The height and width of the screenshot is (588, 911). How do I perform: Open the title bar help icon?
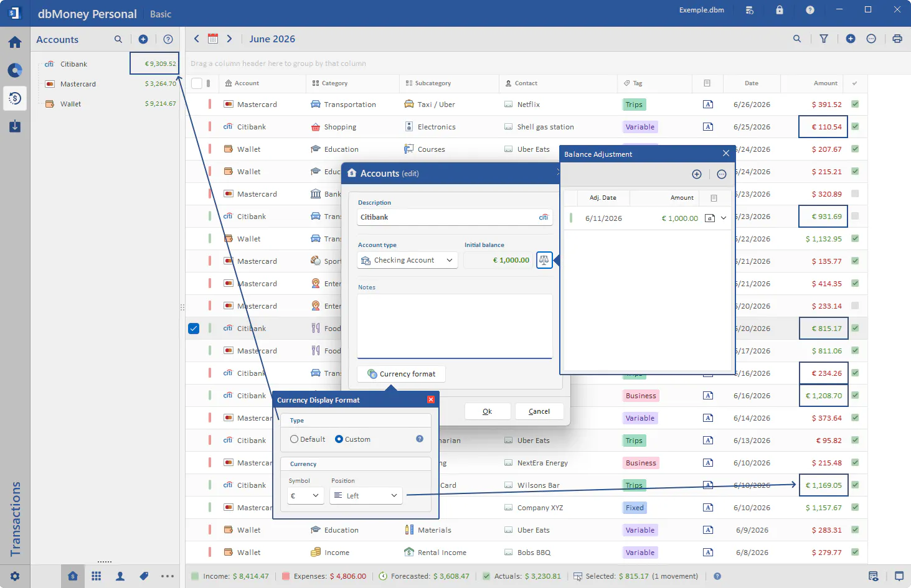tap(810, 10)
